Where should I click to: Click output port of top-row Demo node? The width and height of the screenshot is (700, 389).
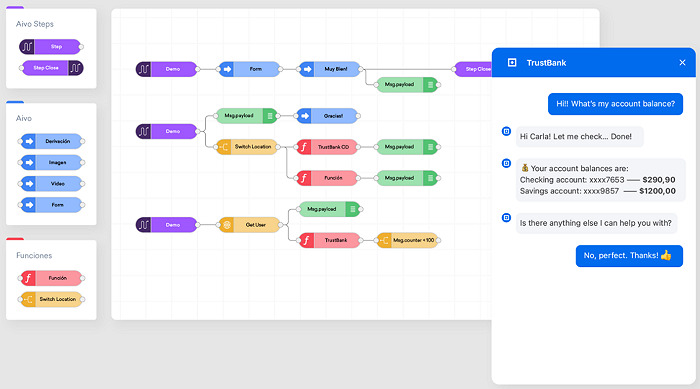pyautogui.click(x=197, y=69)
